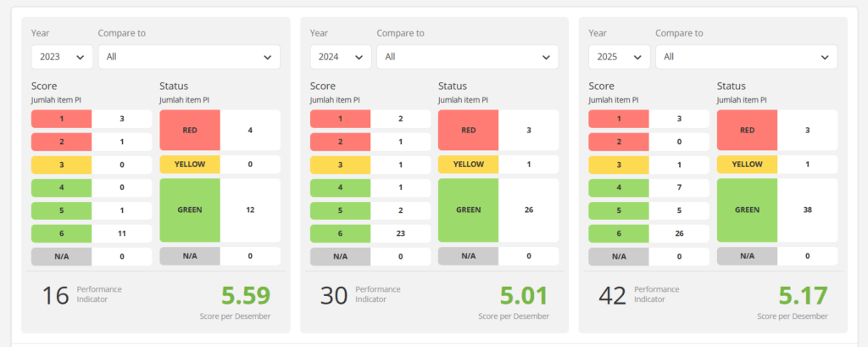
Task: Click the 16 Performance Indicator count
Action: pyautogui.click(x=55, y=295)
